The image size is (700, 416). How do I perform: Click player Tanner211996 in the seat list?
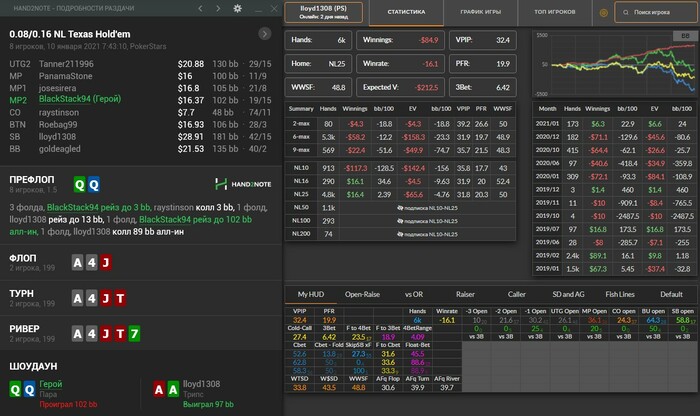[66, 64]
